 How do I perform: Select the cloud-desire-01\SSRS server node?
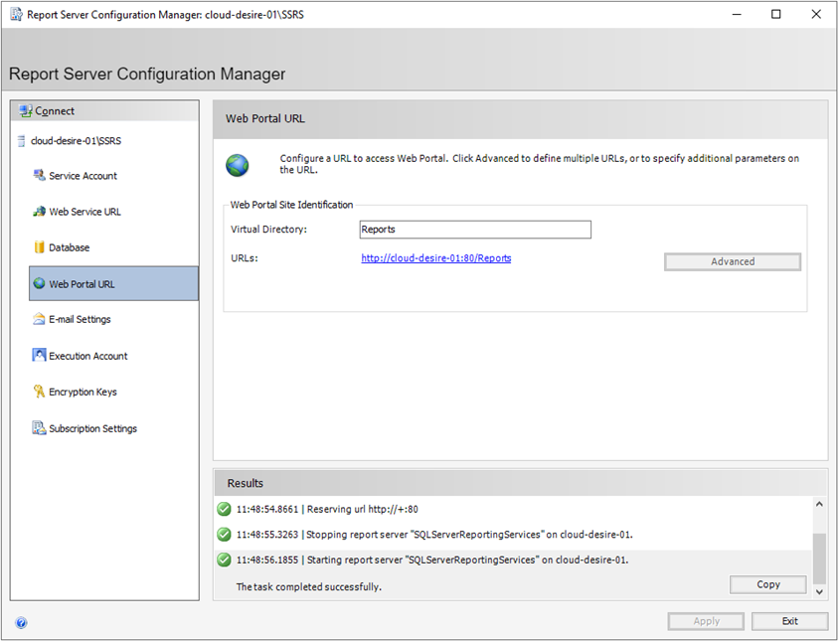point(76,140)
